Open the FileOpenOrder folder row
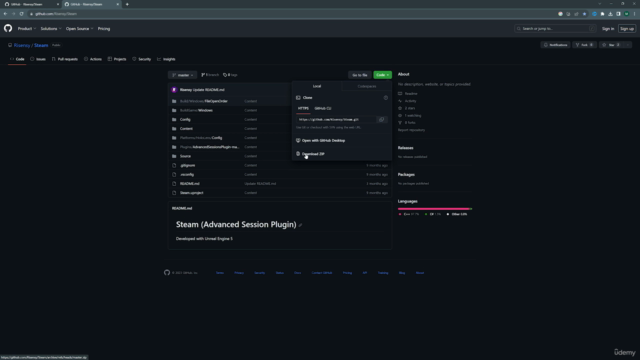Image resolution: width=640 pixels, height=360 pixels. (x=204, y=101)
